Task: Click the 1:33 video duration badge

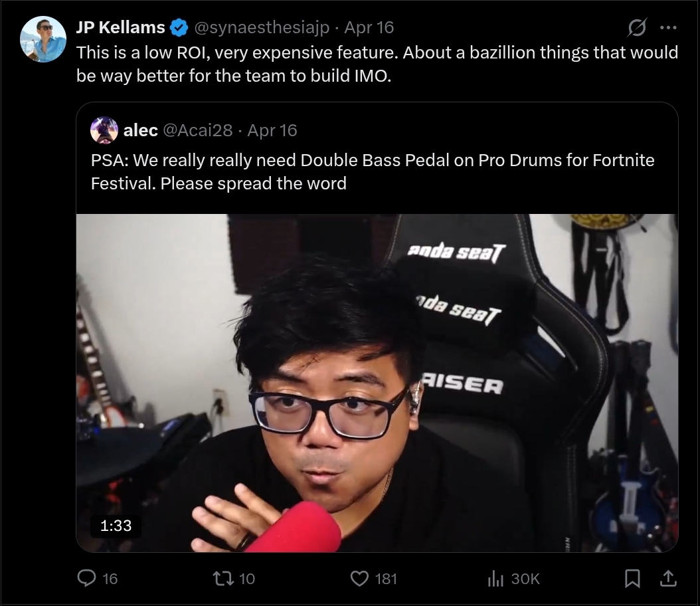Action: coord(116,526)
